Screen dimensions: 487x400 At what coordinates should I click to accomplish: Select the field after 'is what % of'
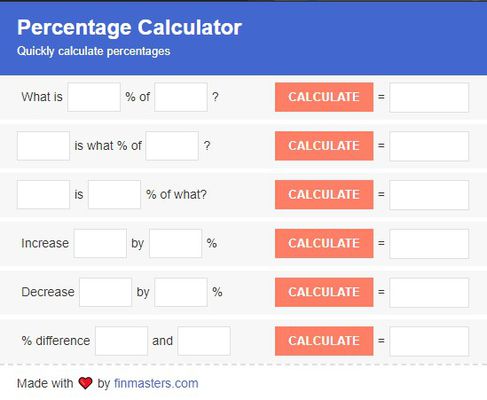click(172, 146)
